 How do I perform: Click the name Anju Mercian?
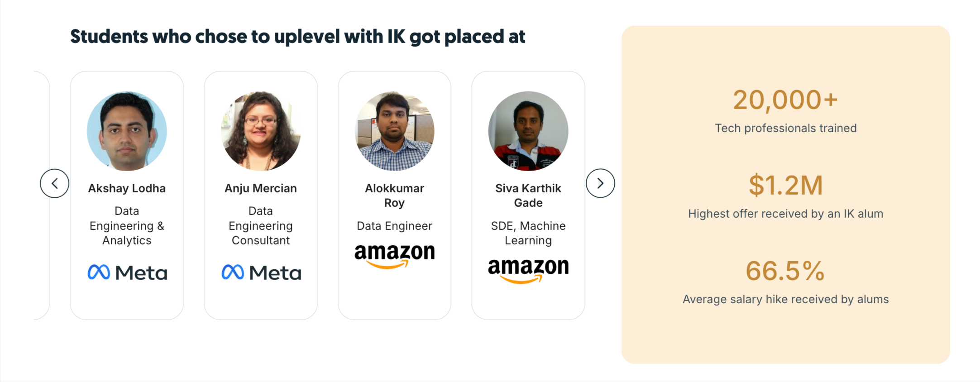261,188
